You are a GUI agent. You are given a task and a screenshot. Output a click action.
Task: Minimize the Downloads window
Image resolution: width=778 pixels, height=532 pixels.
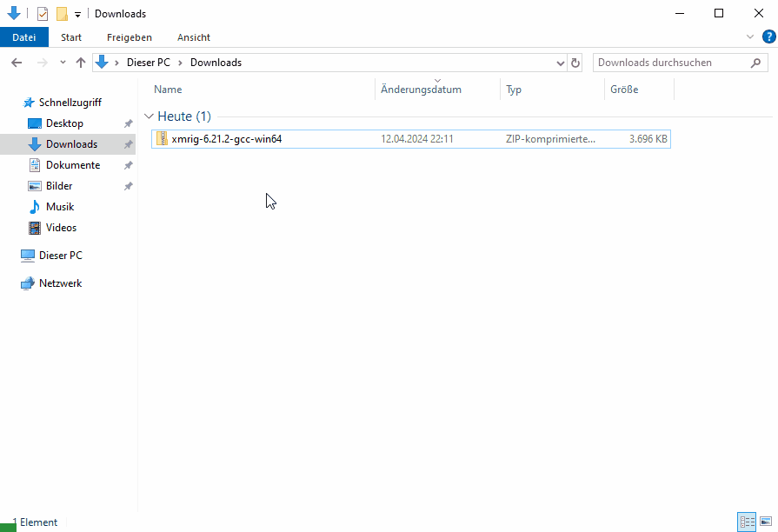pos(680,13)
